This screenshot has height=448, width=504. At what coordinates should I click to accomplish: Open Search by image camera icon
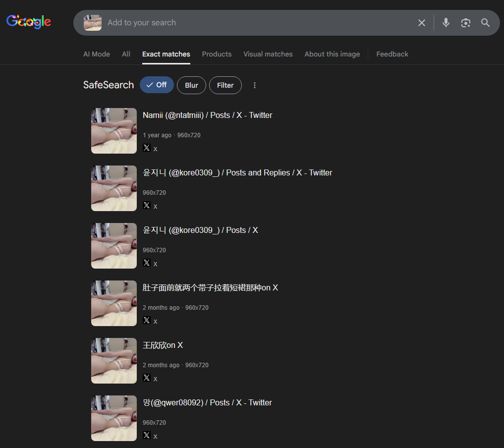(465, 23)
